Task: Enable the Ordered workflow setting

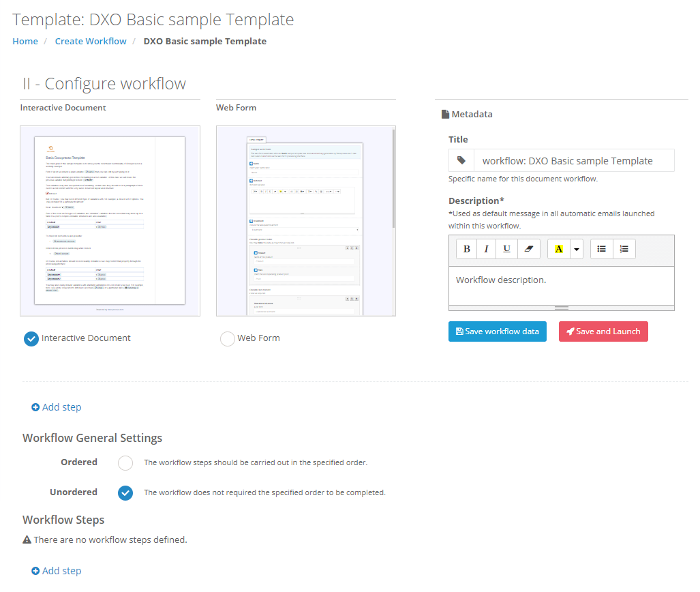Action: 125,462
